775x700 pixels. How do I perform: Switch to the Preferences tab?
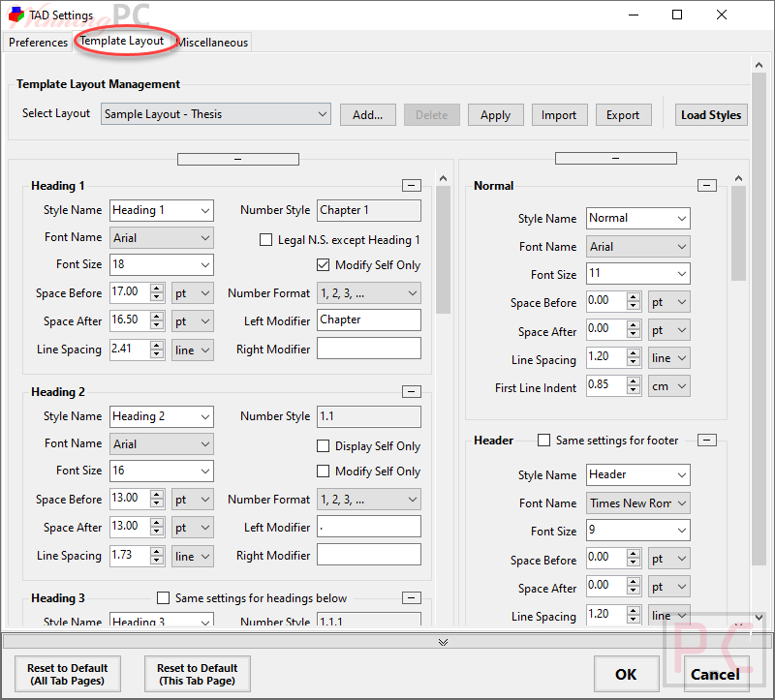tap(38, 43)
